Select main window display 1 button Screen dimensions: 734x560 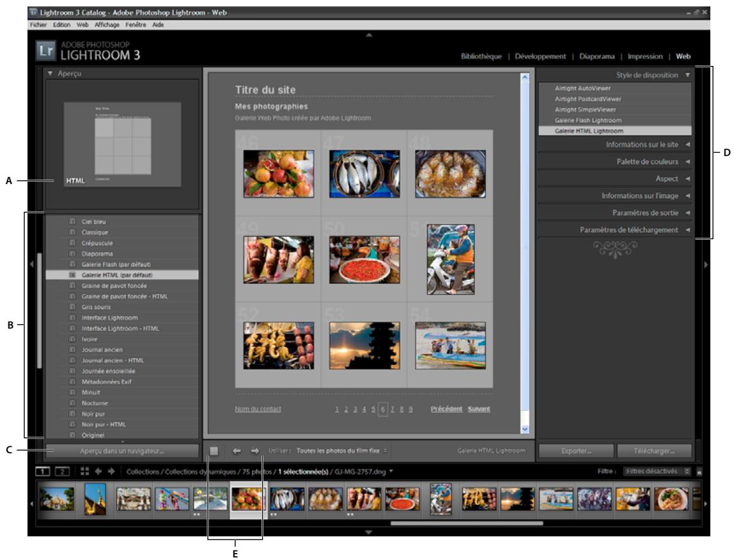(x=42, y=472)
